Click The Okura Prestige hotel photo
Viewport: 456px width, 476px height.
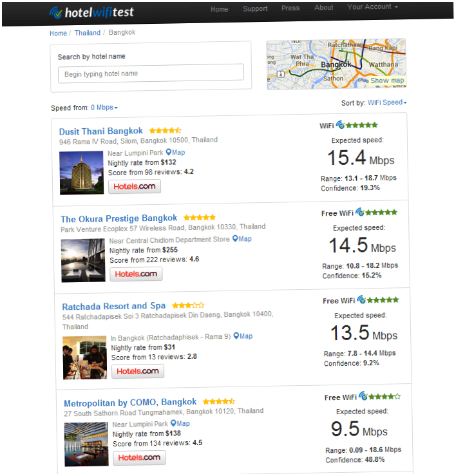pos(83,260)
